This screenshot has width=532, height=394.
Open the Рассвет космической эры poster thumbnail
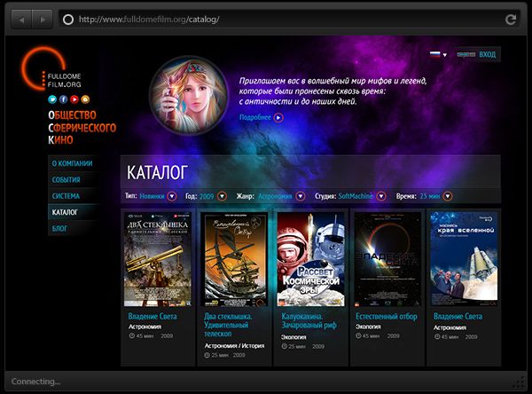coord(311,259)
